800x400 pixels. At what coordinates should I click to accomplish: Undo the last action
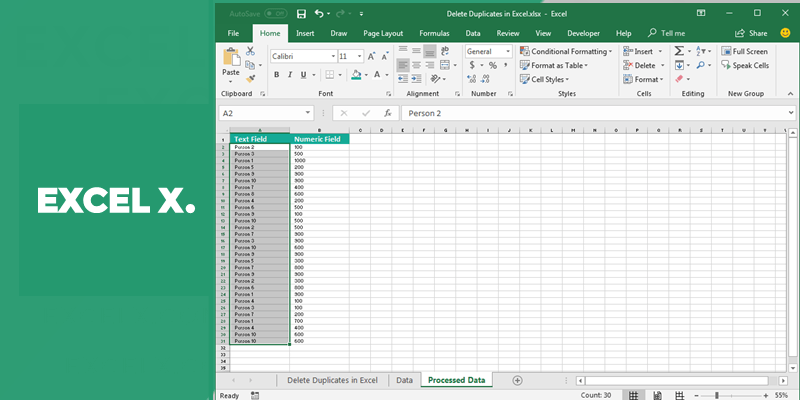319,14
